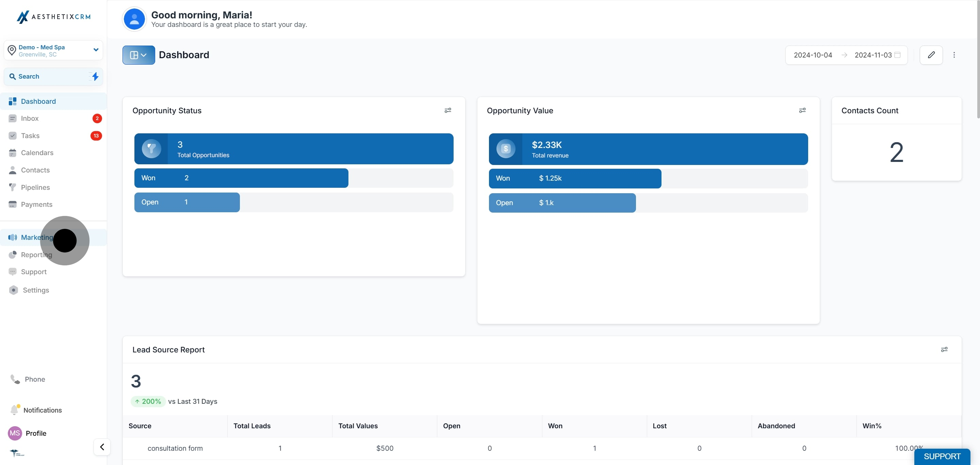Open the dashboard layout switcher dropdown
The width and height of the screenshot is (980, 465).
point(138,55)
